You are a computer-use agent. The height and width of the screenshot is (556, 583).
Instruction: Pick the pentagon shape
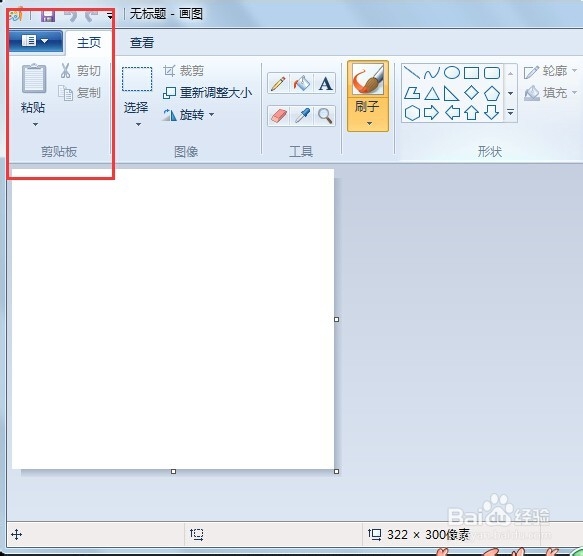[x=492, y=93]
